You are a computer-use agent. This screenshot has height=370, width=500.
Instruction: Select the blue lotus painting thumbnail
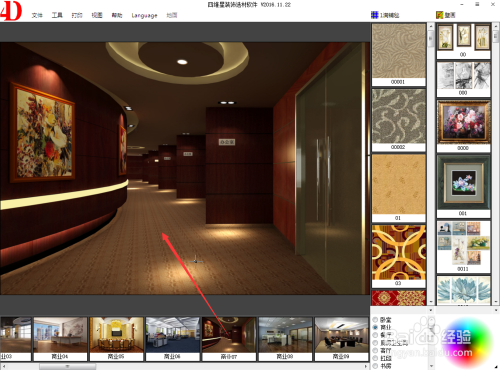coord(464,290)
